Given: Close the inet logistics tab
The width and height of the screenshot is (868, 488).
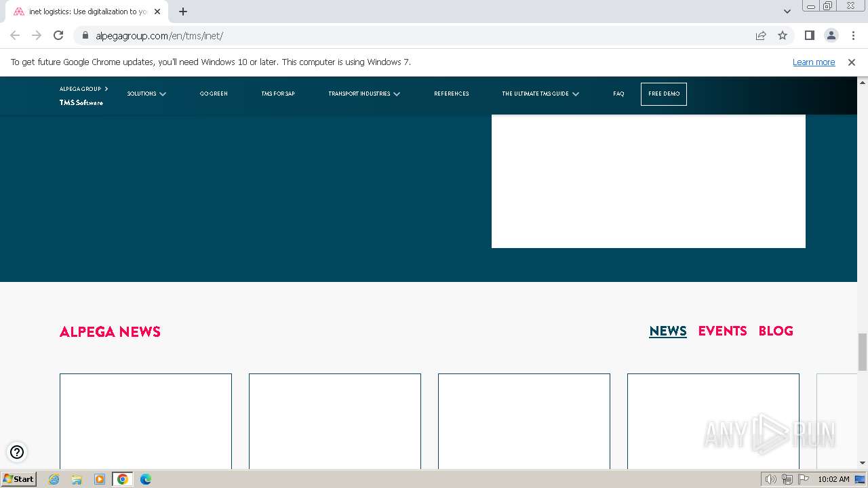Looking at the screenshot, I should pos(157,12).
